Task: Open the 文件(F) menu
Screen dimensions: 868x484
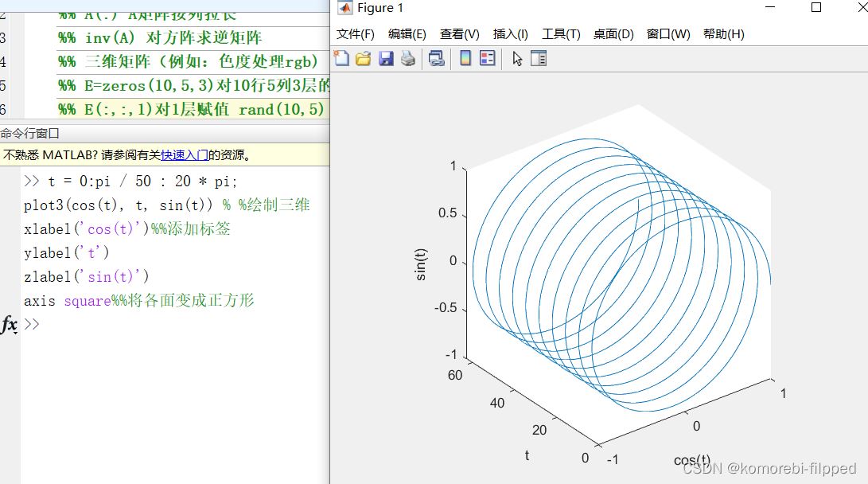Action: click(x=355, y=34)
